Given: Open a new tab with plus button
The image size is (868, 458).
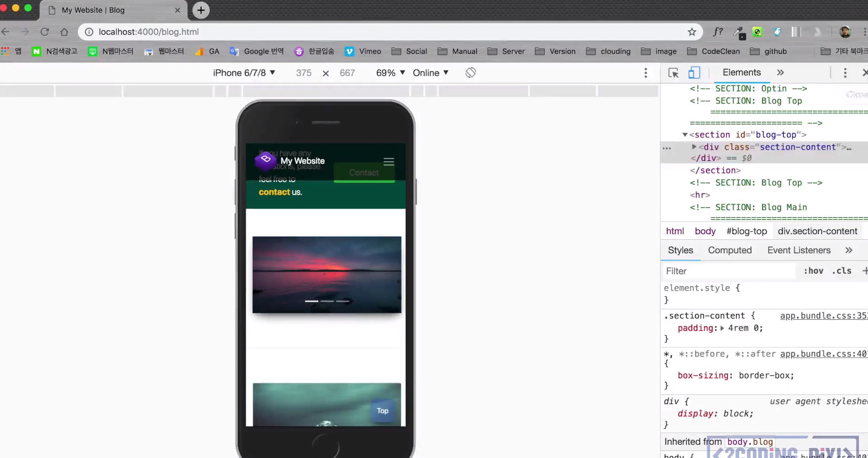Looking at the screenshot, I should pyautogui.click(x=201, y=10).
